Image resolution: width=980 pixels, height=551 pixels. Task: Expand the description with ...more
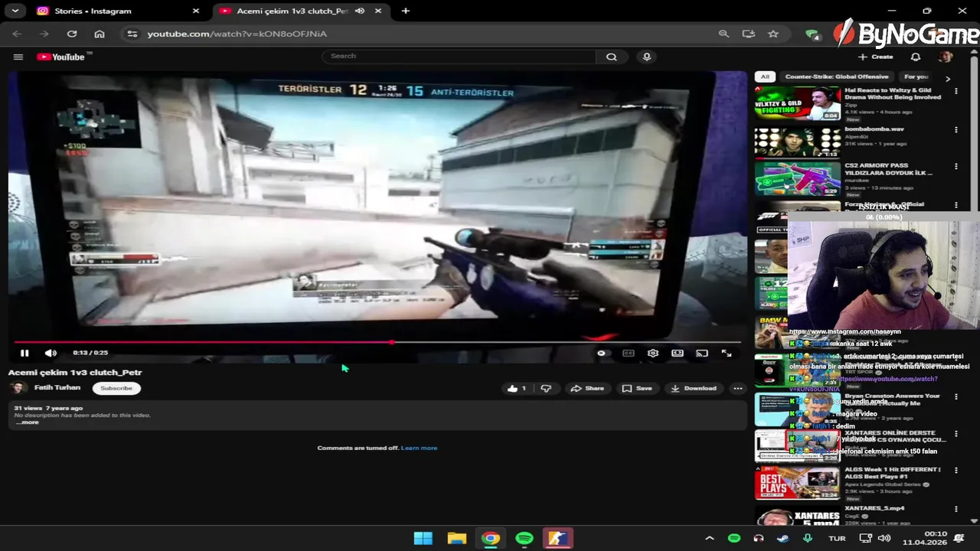point(27,422)
